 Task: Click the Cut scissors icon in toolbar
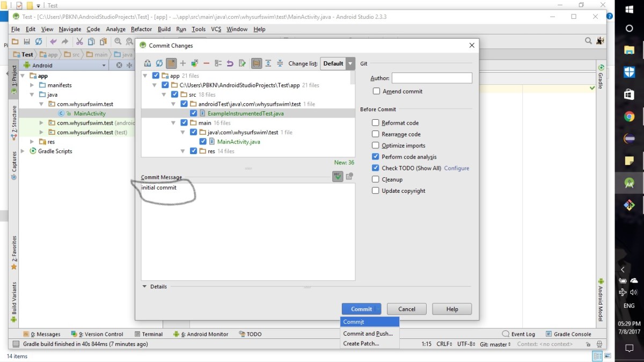pos(79,41)
